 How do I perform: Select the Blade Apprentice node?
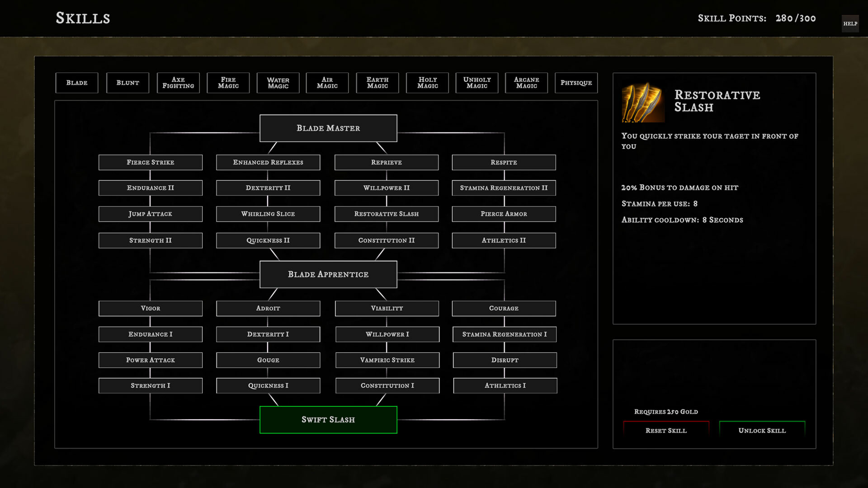click(328, 274)
